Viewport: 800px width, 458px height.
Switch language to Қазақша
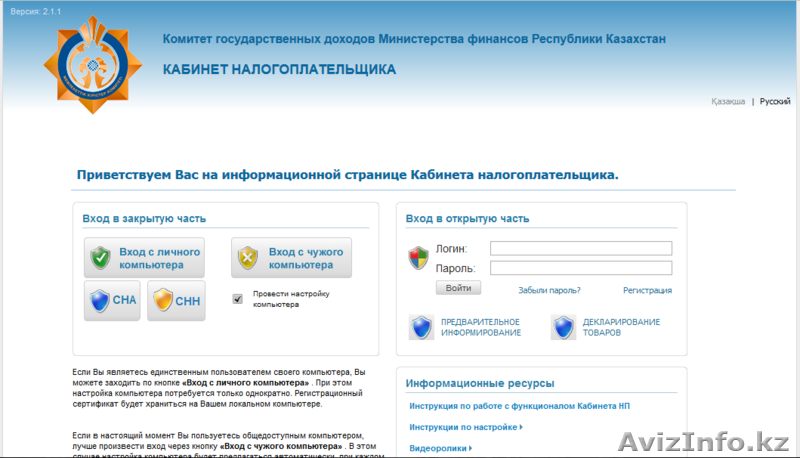[x=727, y=102]
